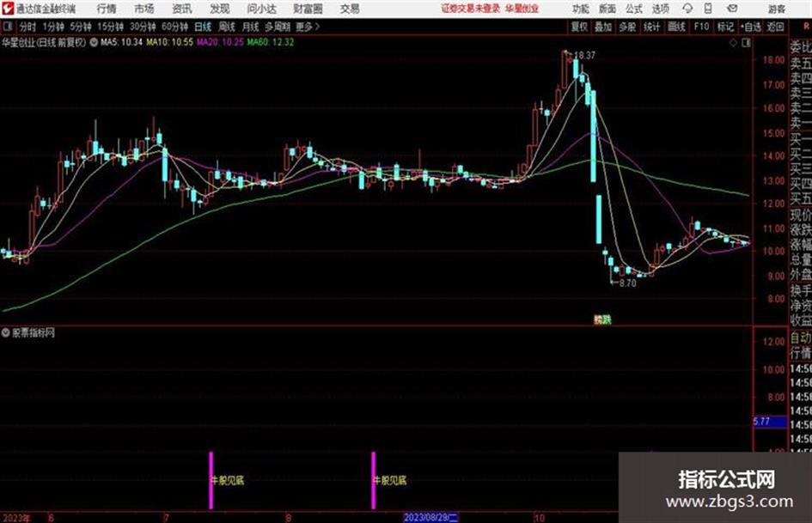Click the 返回 back button
Screen dimensions: 812x523
click(x=775, y=27)
